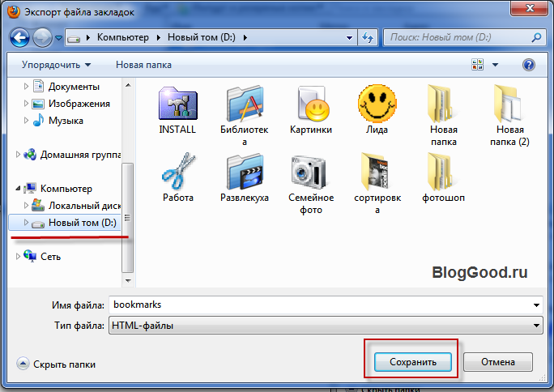554x392 pixels.
Task: Open the chevron after the Компьютер breadcrumb
Action: (x=159, y=37)
